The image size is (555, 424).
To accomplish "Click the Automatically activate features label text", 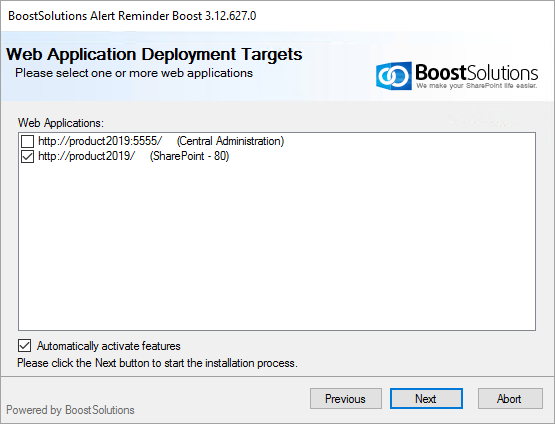I will point(109,346).
